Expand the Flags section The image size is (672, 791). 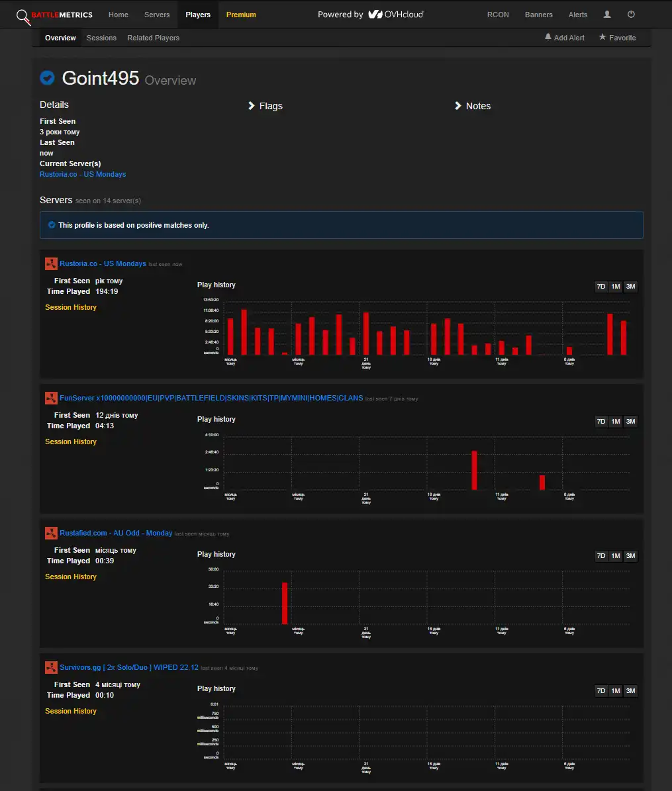(x=265, y=106)
